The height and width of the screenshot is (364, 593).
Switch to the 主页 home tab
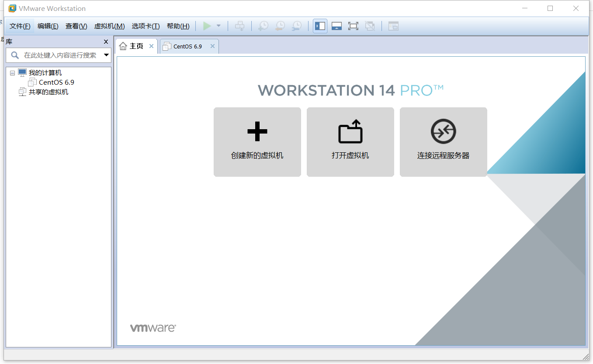tap(136, 46)
